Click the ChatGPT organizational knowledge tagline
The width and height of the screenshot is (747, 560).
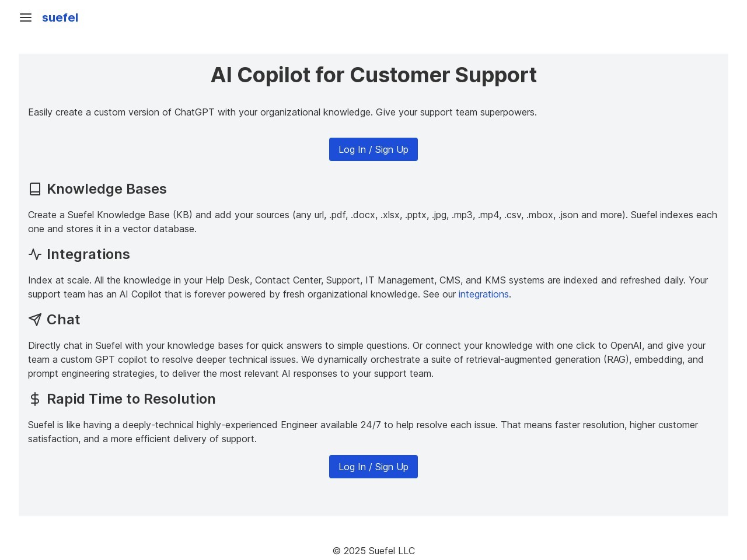282,112
